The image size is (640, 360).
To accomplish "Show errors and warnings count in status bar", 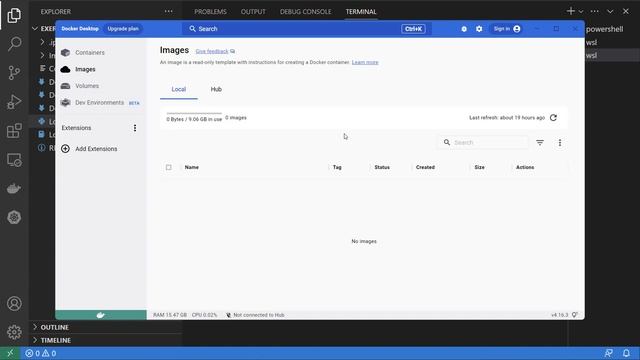I will 41,353.
